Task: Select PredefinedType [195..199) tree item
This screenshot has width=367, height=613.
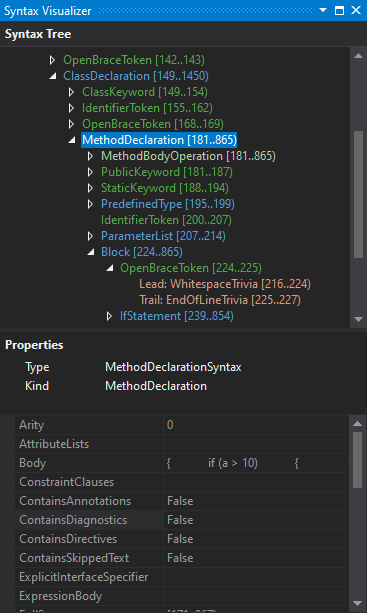Action: [x=168, y=204]
